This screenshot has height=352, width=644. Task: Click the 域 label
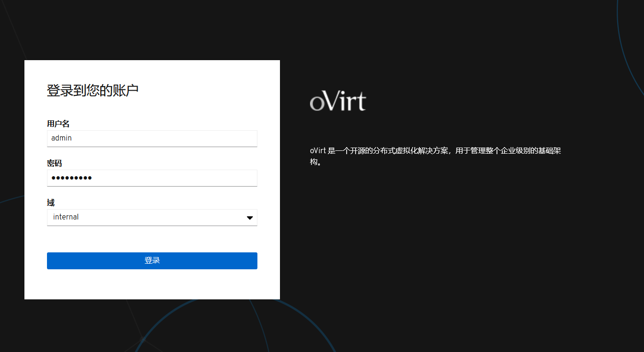51,203
